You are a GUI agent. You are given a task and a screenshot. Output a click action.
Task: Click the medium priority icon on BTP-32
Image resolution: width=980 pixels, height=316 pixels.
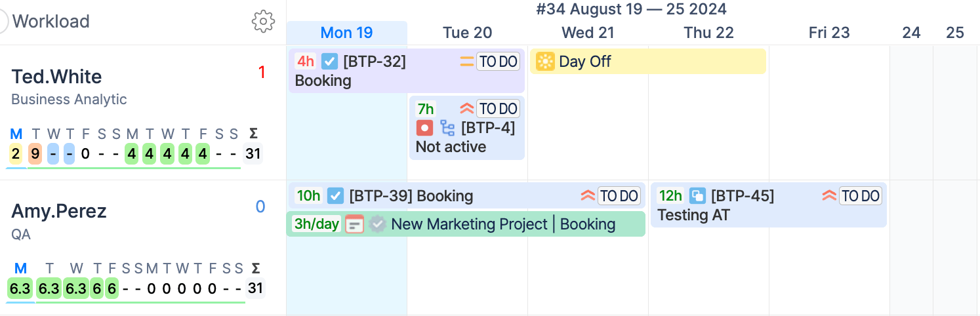pos(466,62)
